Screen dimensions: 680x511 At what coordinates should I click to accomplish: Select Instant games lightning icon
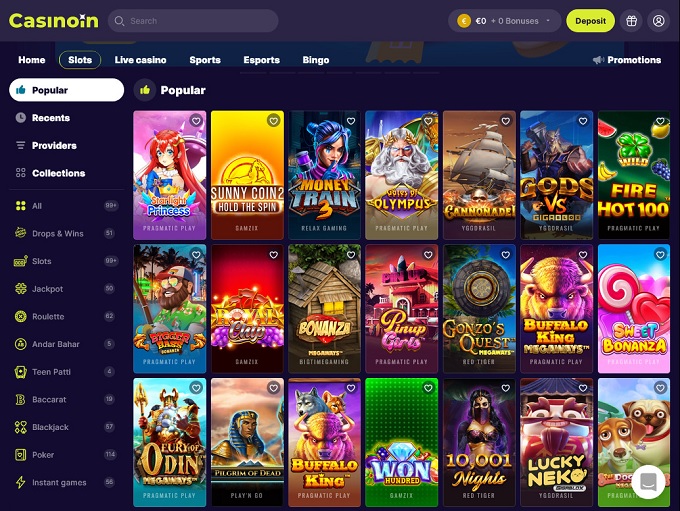point(20,482)
